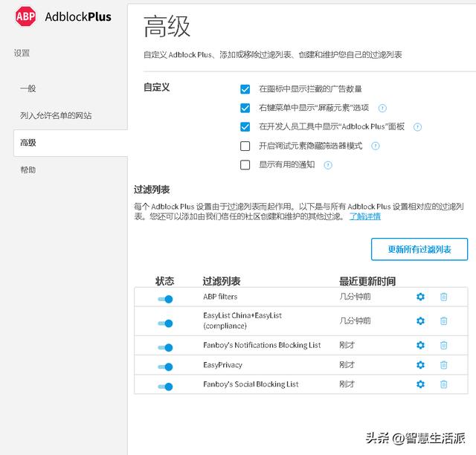Click the 状态 column header
The image size is (476, 455).
pyautogui.click(x=164, y=281)
